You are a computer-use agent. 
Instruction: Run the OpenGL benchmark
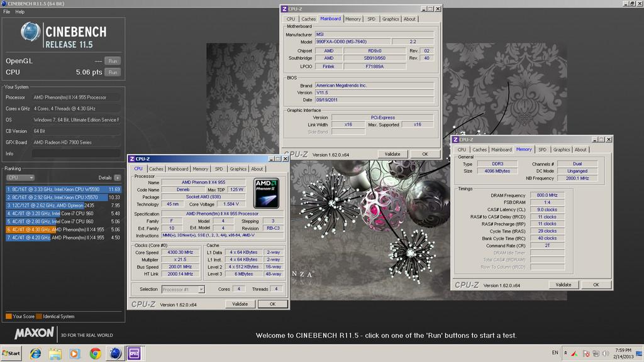(113, 61)
